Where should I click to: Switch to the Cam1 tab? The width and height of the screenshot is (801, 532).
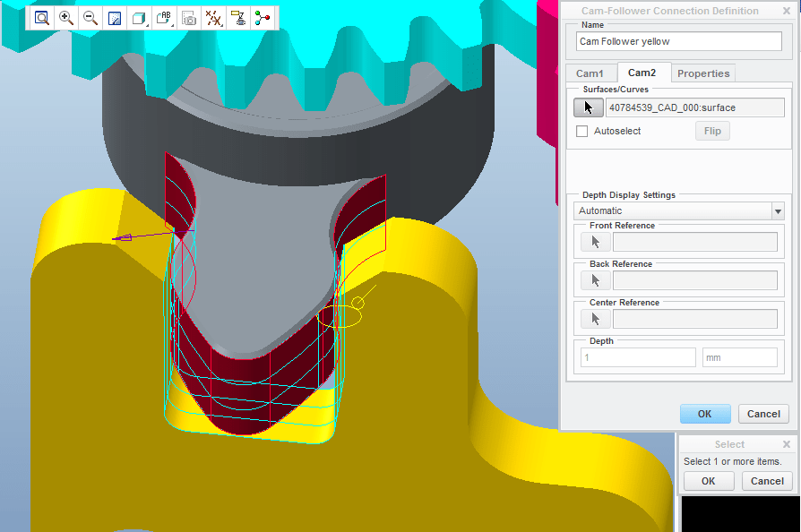pos(590,73)
